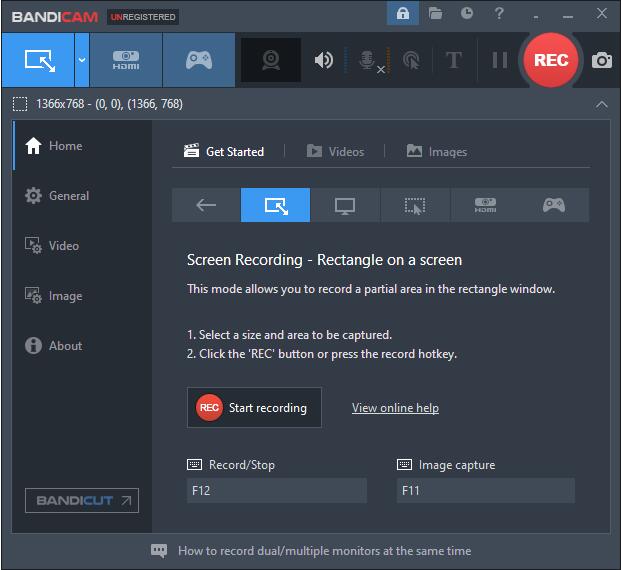Viewport: 622px width, 570px height.
Task: Open the View online help link
Action: (395, 408)
